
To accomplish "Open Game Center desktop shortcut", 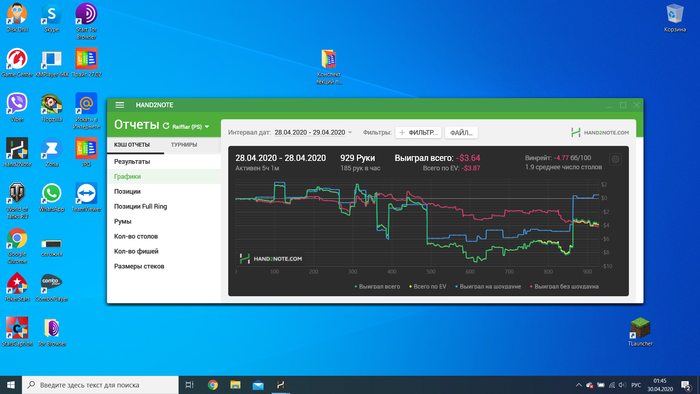I will click(x=17, y=62).
